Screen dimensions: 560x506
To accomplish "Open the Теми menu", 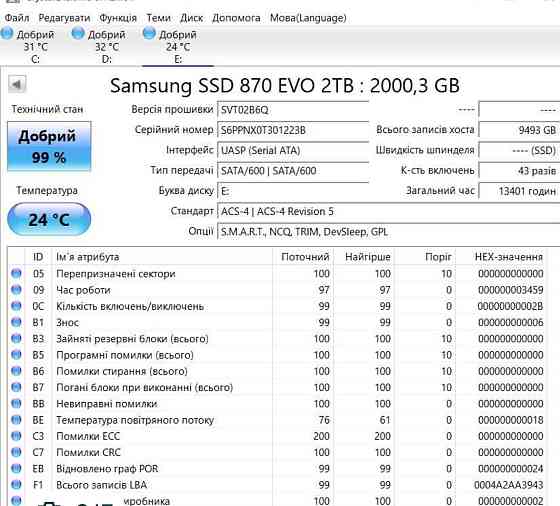I will click(x=159, y=18).
